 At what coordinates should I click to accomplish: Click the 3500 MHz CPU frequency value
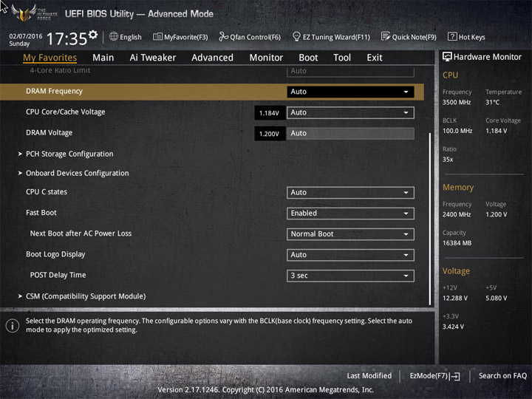tap(457, 102)
